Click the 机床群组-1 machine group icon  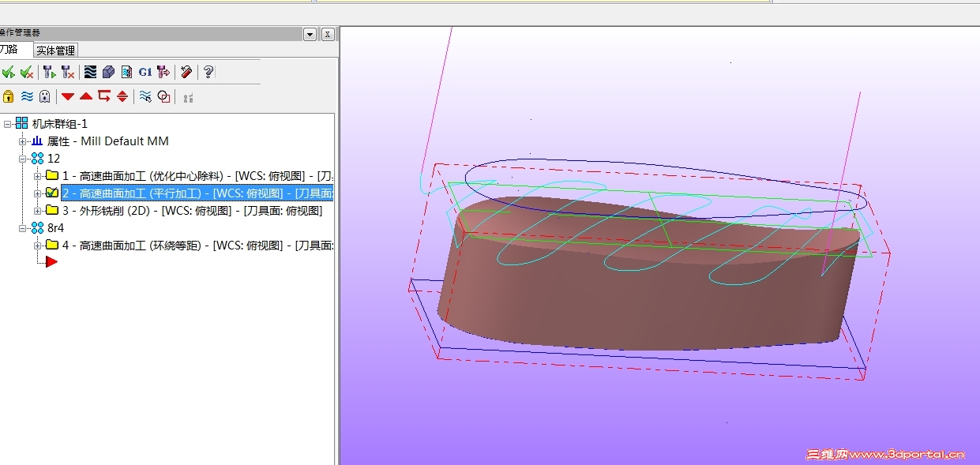[x=22, y=123]
